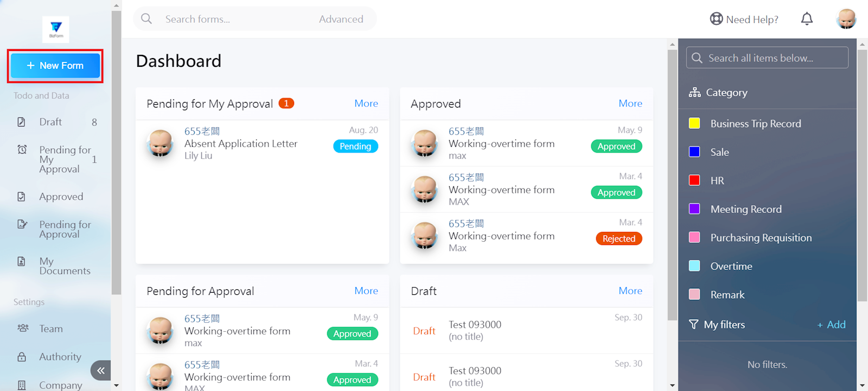This screenshot has width=868, height=391.
Task: Open the Need Help lifebuoy icon
Action: pyautogui.click(x=716, y=19)
